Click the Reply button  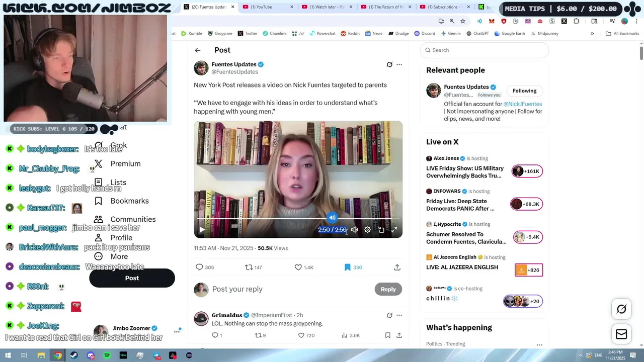tap(388, 289)
